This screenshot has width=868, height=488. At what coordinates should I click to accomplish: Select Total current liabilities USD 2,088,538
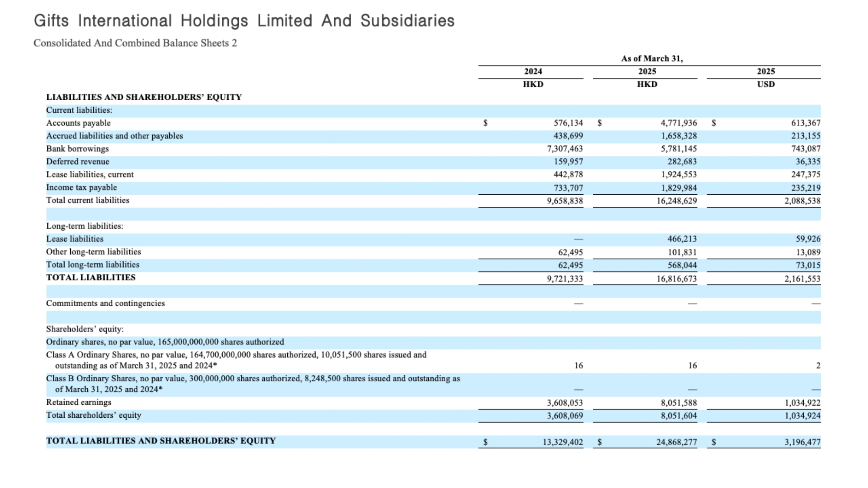click(802, 201)
